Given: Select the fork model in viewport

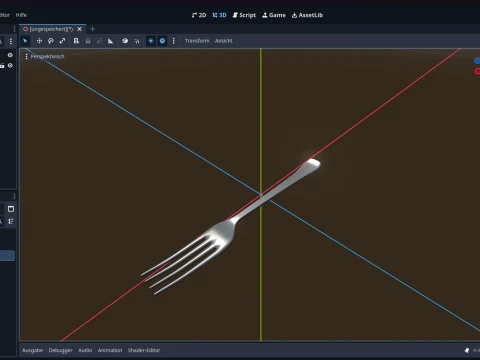Looking at the screenshot, I should point(230,227).
